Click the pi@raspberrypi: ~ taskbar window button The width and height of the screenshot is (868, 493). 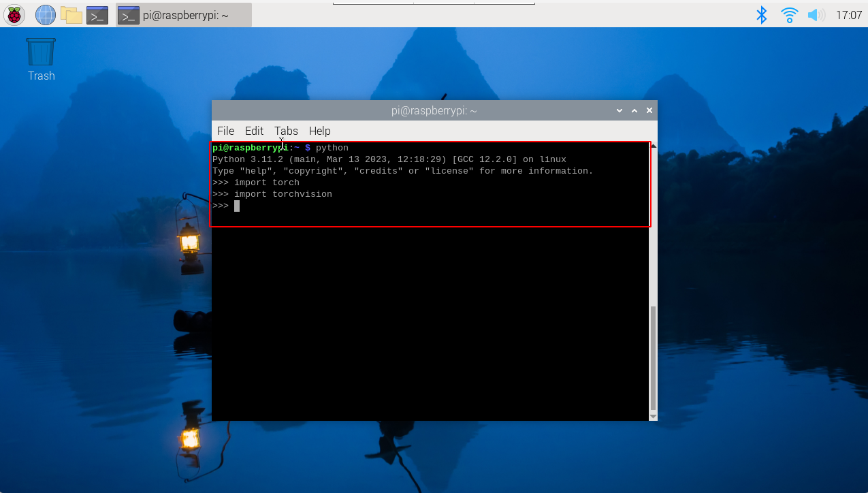coord(183,14)
